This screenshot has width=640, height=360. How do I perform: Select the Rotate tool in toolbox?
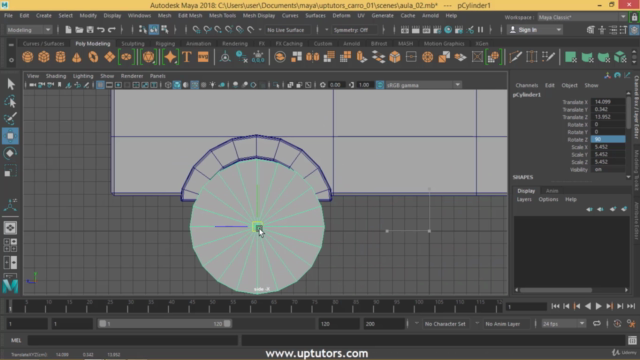11,153
